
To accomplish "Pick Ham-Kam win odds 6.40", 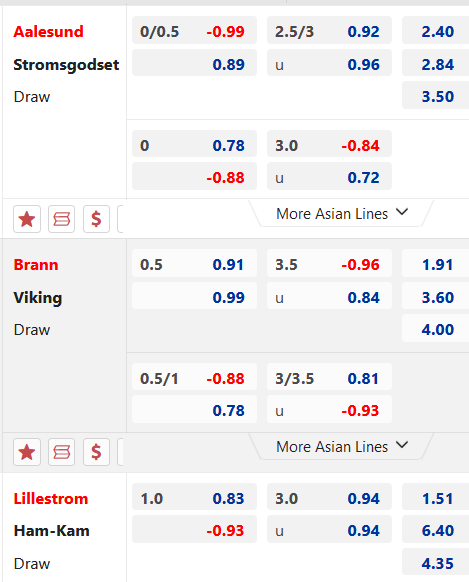I will [436, 529].
